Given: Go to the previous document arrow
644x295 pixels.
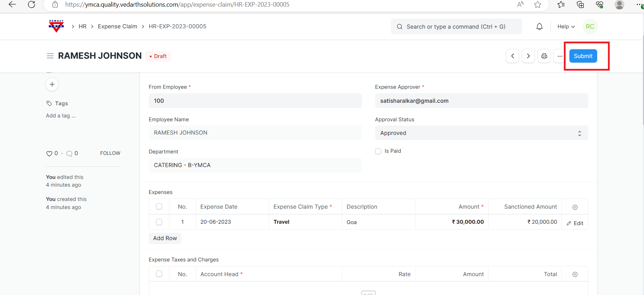Looking at the screenshot, I should coord(512,56).
